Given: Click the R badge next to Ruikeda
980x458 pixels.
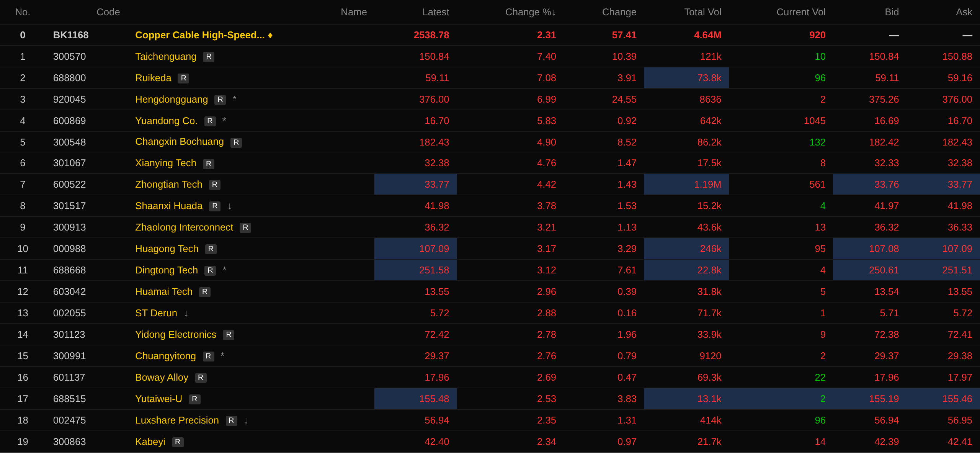Looking at the screenshot, I should (x=183, y=78).
